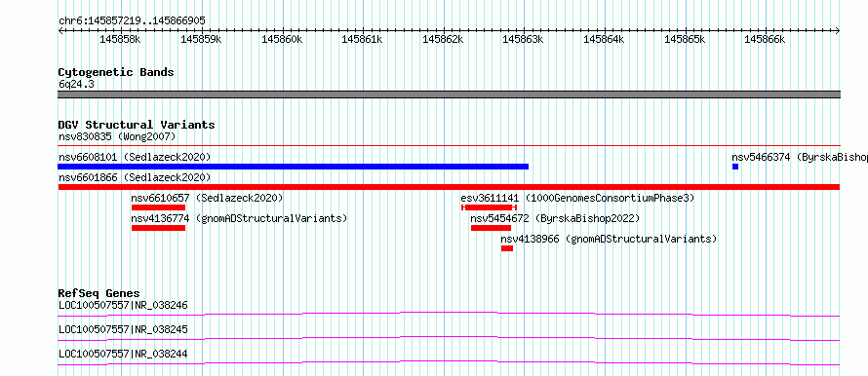The width and height of the screenshot is (868, 376).
Task: Open the nsv4136774 gnomADStructuralVariants label
Action: tap(239, 218)
